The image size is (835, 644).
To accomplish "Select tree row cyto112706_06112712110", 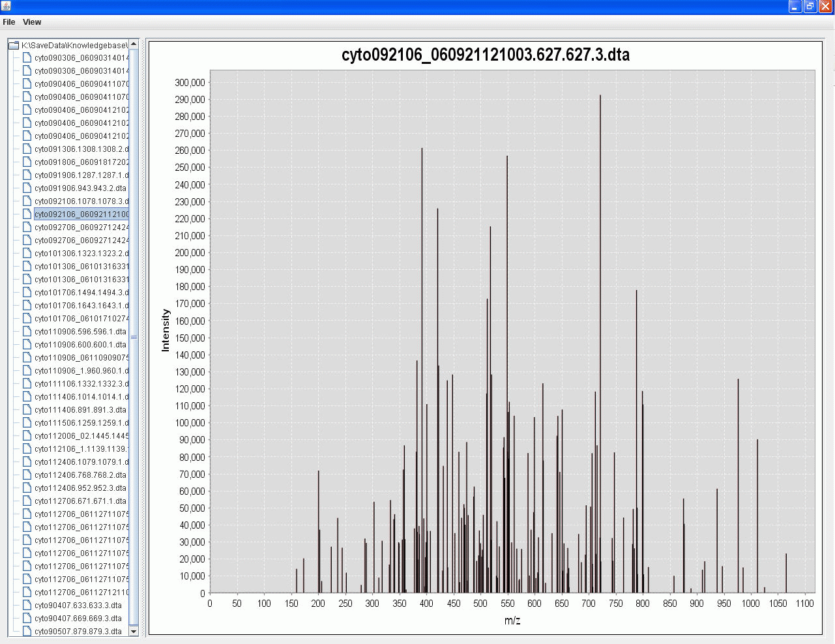I will click(81, 593).
